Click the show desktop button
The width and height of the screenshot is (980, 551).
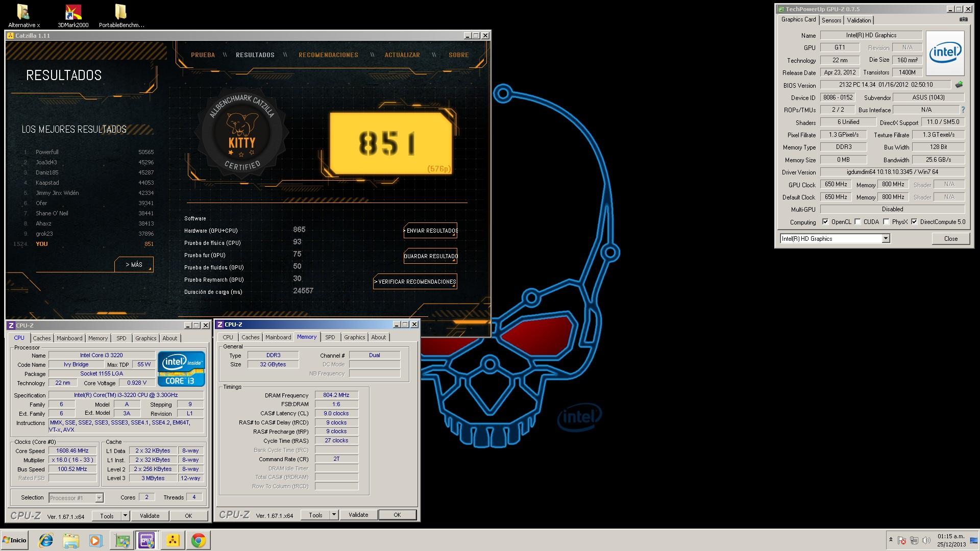pos(974,540)
